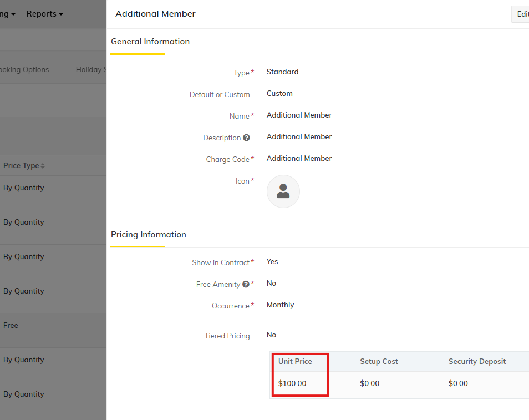
Task: Open the Reports dropdown menu
Action: [x=44, y=14]
